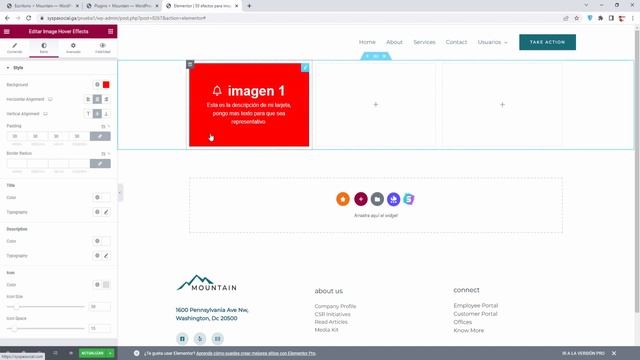Click the Icon Space value field
The height and width of the screenshot is (360, 640).
point(99,328)
